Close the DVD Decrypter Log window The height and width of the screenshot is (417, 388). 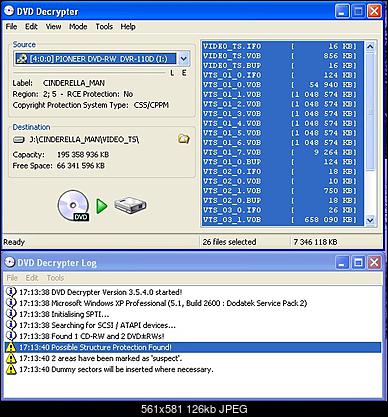(374, 262)
